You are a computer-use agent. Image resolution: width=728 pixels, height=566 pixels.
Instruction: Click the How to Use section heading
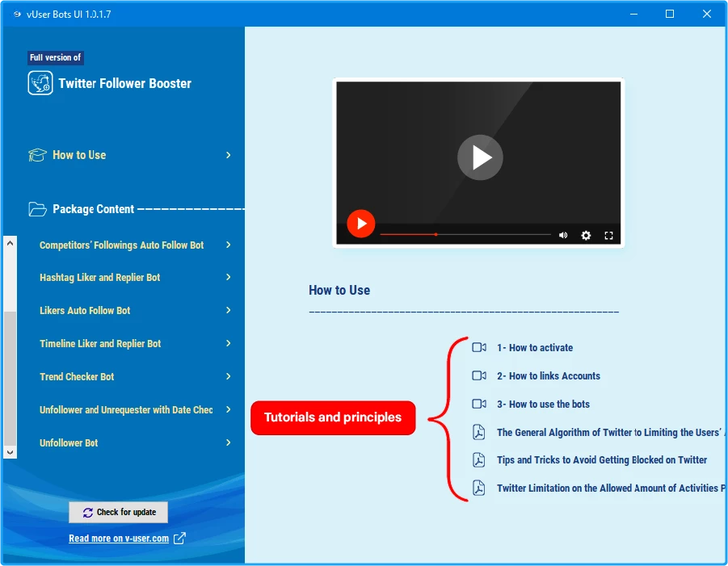pyautogui.click(x=339, y=291)
